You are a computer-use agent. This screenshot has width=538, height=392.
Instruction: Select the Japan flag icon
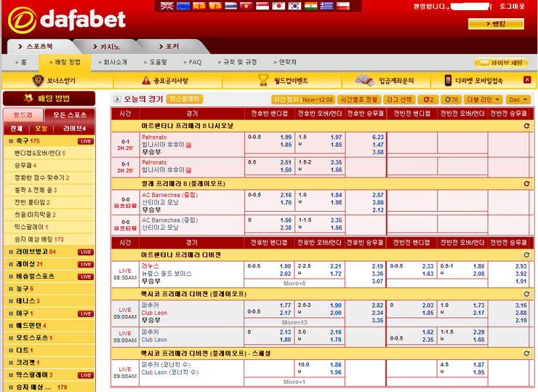point(278,6)
